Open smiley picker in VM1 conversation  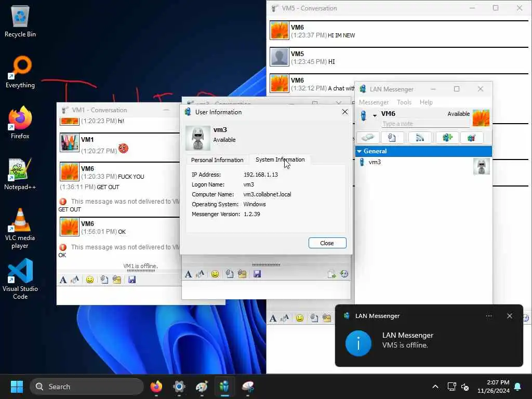click(89, 280)
